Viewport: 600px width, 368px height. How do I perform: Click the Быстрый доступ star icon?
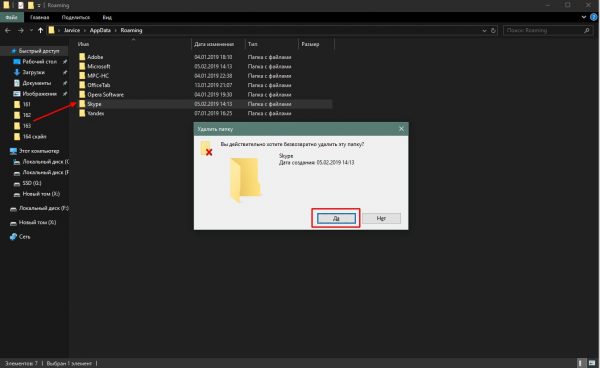point(14,51)
